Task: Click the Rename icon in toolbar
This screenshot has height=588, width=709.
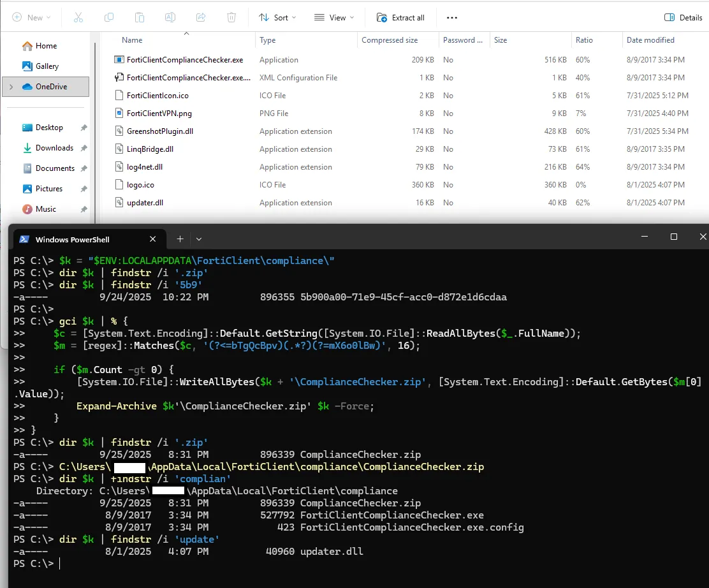Action: click(170, 17)
